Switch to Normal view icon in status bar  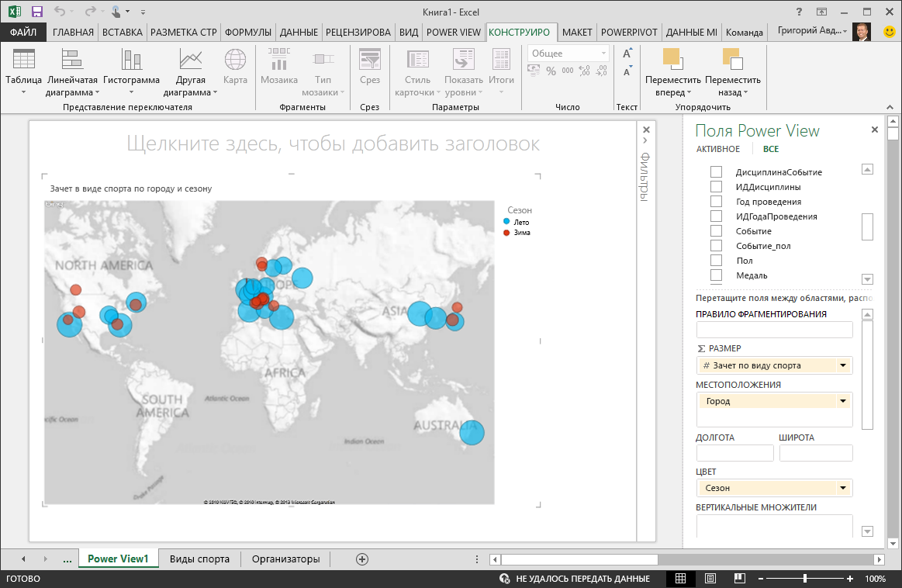click(x=680, y=578)
